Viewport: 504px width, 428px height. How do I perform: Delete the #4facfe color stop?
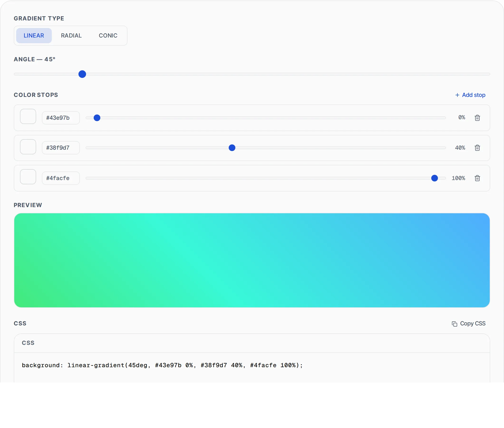477,178
